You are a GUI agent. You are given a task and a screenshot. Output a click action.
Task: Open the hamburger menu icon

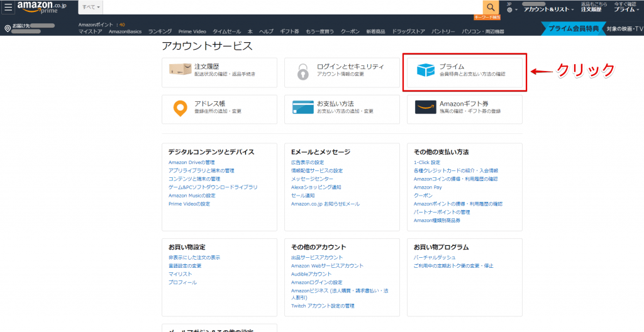click(9, 8)
